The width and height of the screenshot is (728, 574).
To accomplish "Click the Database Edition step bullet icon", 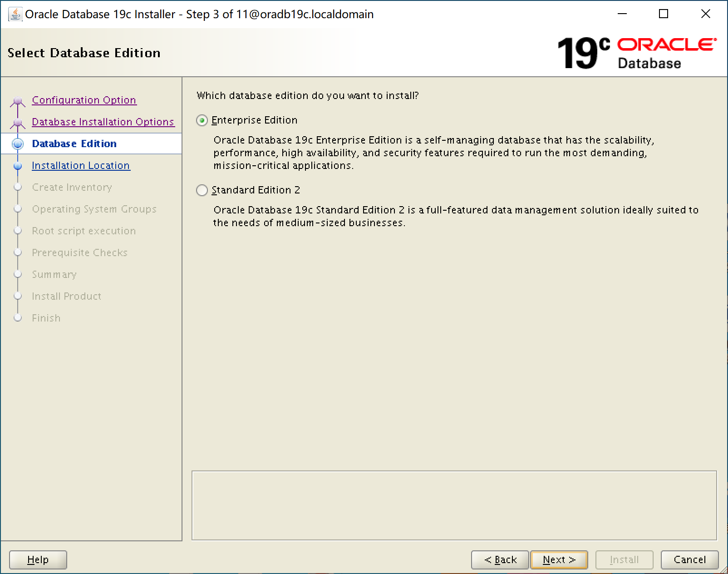I will tap(18, 144).
